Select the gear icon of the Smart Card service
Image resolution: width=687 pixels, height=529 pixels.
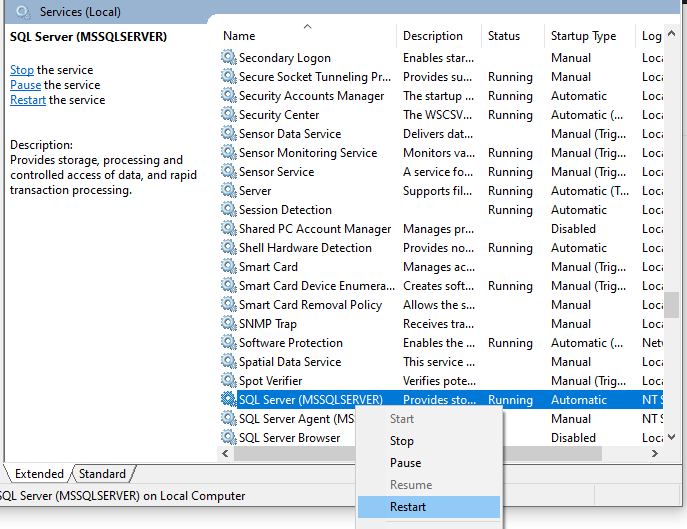pos(228,266)
